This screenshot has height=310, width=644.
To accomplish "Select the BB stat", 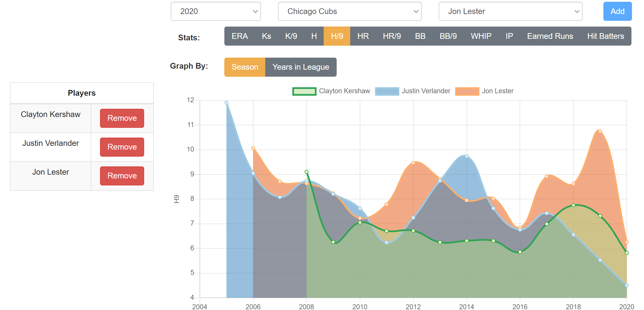I will click(x=420, y=36).
